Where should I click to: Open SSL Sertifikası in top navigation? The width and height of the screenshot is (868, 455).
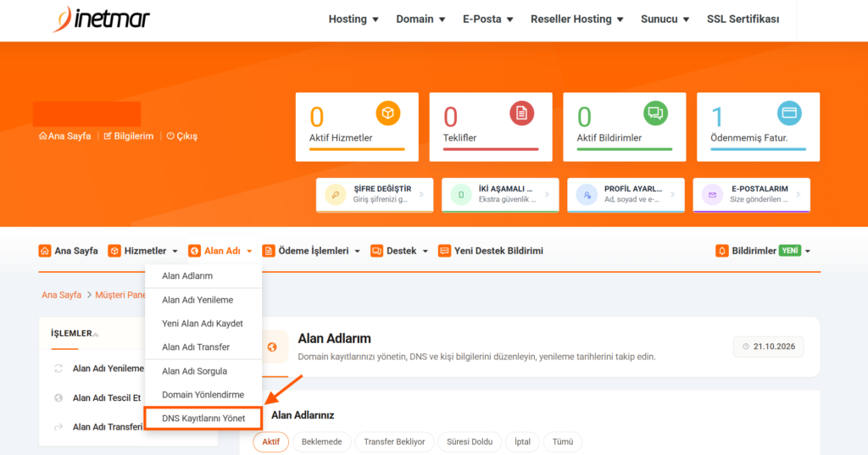coord(743,19)
